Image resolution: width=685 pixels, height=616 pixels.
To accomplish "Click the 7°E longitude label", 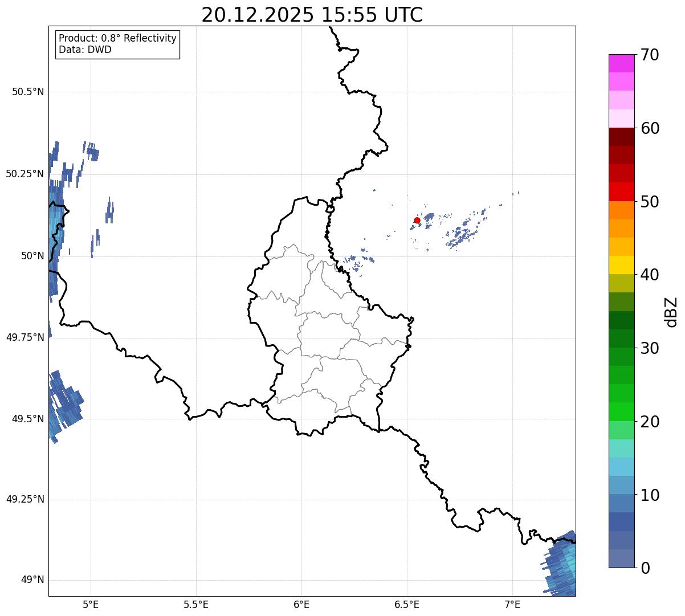I will [x=512, y=604].
